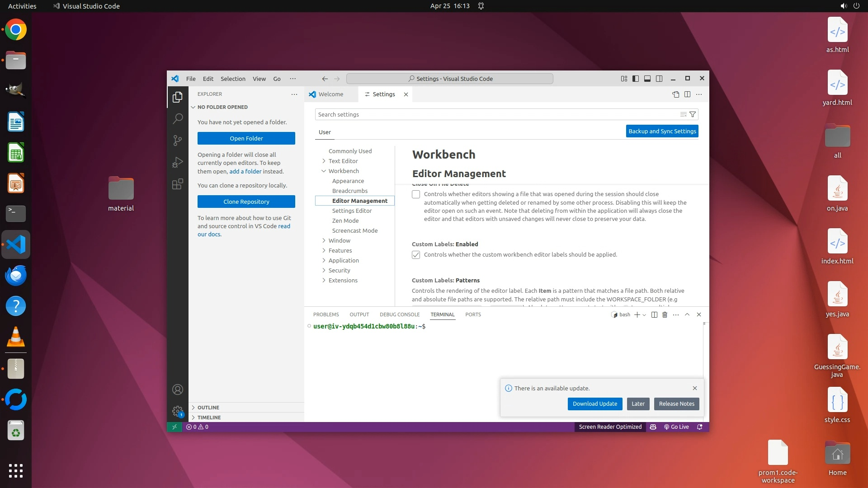Switch to the PROBLEMS panel tab
Viewport: 868px width, 488px height.
[325, 315]
